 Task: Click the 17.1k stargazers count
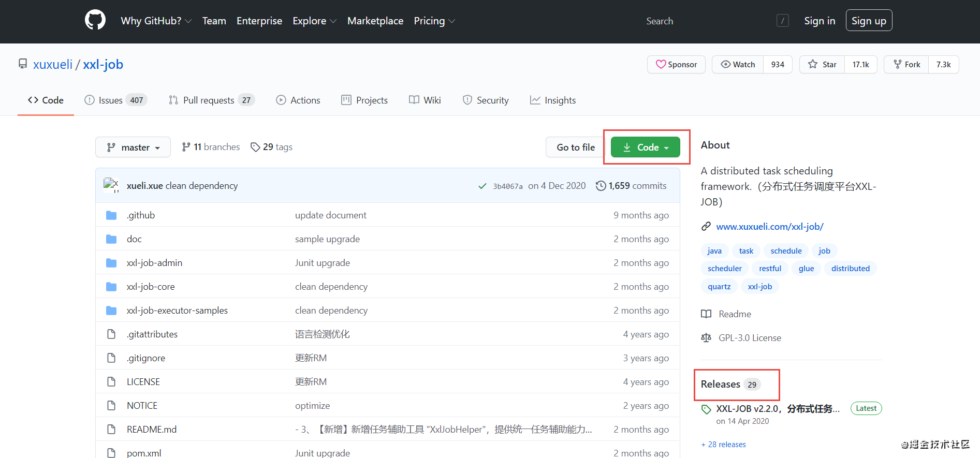tap(861, 64)
